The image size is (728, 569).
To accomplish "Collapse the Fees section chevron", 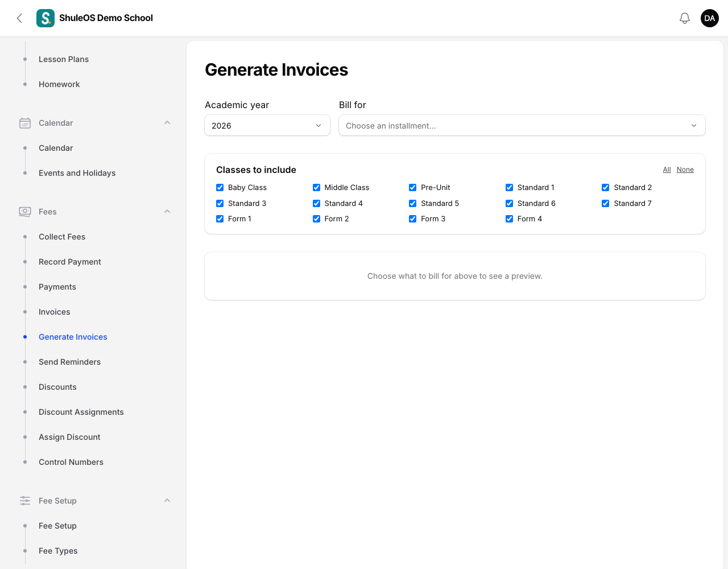I will tap(167, 212).
